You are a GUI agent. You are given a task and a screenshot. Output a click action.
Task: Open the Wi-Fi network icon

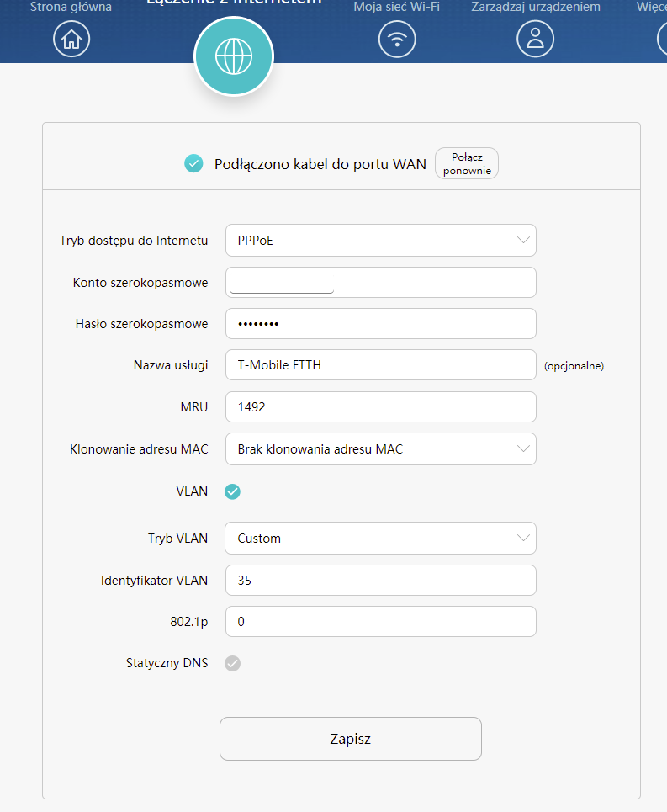click(397, 40)
